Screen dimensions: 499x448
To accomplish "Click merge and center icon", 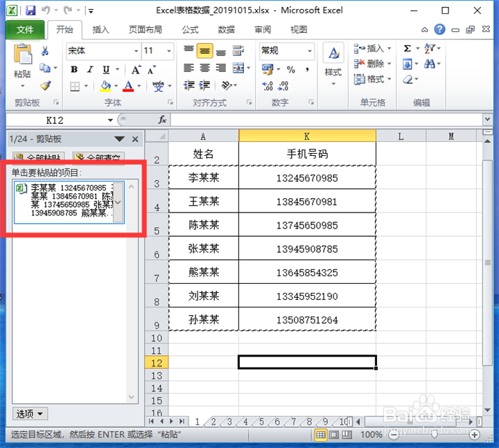I will click(x=238, y=68).
